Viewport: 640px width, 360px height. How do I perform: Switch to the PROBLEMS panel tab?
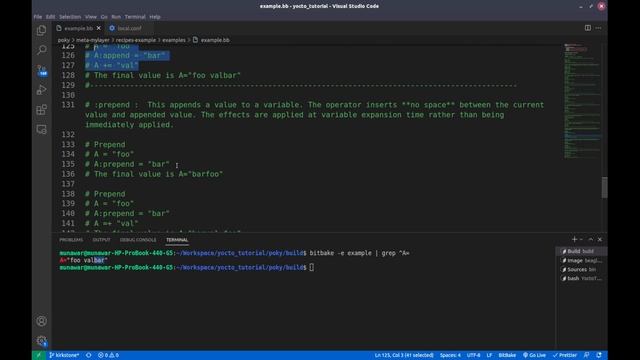tap(71, 240)
